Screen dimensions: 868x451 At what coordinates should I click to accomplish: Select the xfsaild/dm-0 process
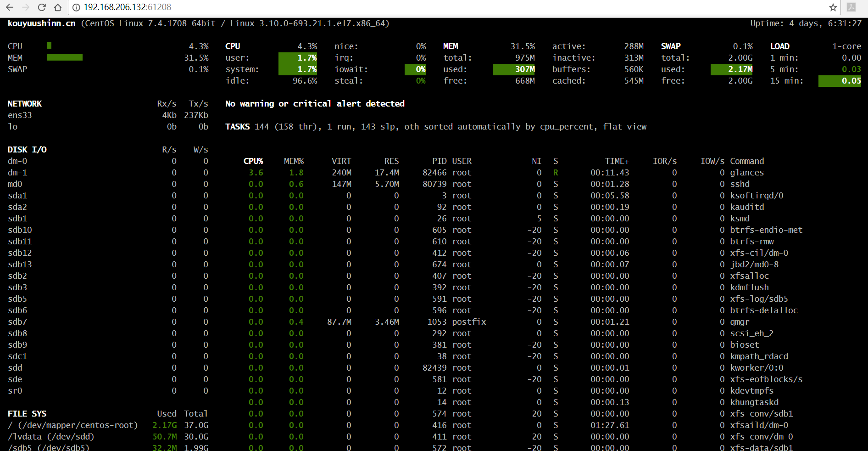[x=544, y=425]
